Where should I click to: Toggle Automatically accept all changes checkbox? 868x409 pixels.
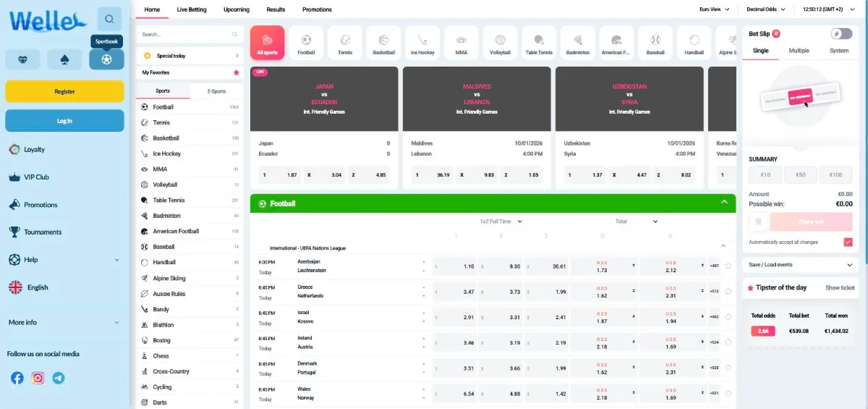coord(848,242)
